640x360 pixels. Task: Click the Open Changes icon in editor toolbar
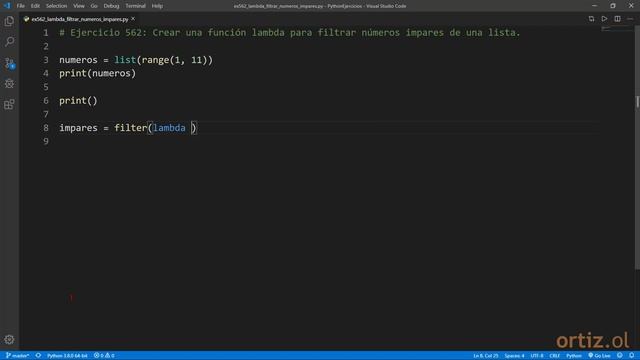click(591, 19)
